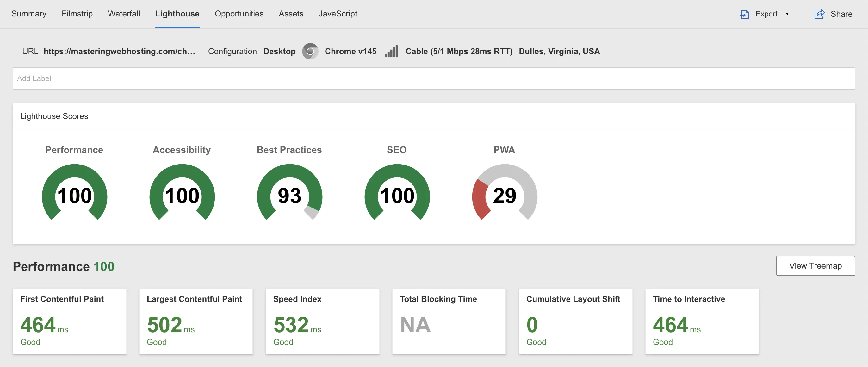Click the Share arrow icon

(x=819, y=14)
